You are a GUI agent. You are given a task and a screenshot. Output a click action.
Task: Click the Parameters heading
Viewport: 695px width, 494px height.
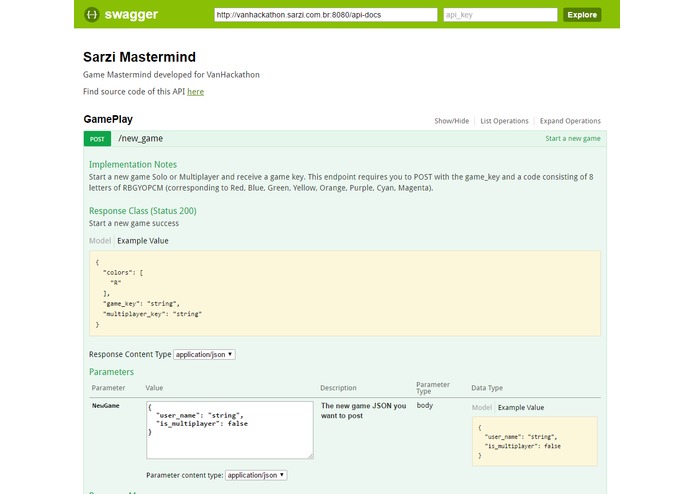(x=111, y=372)
